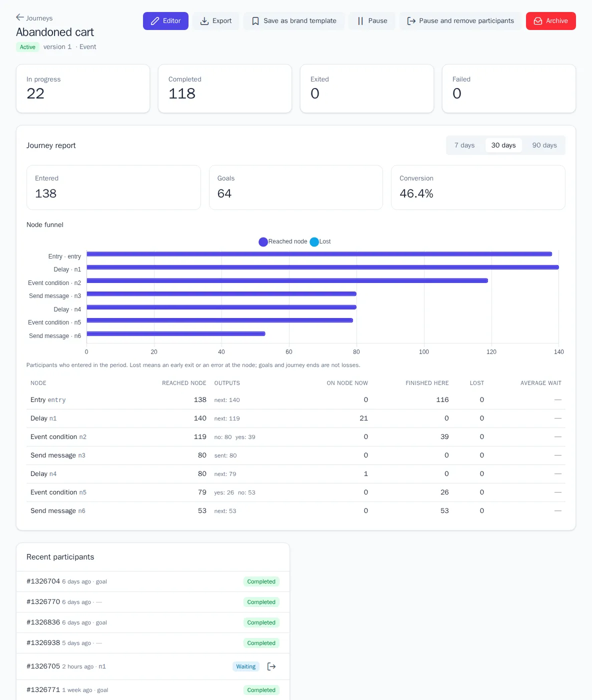Click the REACHED NODE column header
This screenshot has height=700, width=592.
pyautogui.click(x=184, y=383)
